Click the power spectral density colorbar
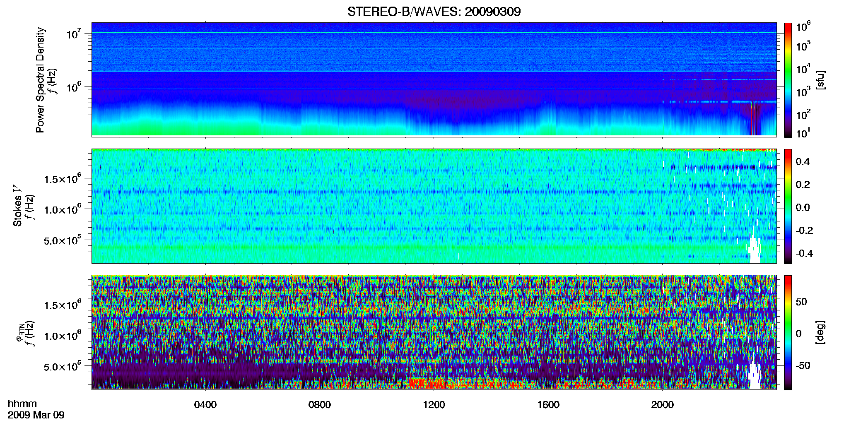This screenshot has width=868, height=447. [788, 80]
